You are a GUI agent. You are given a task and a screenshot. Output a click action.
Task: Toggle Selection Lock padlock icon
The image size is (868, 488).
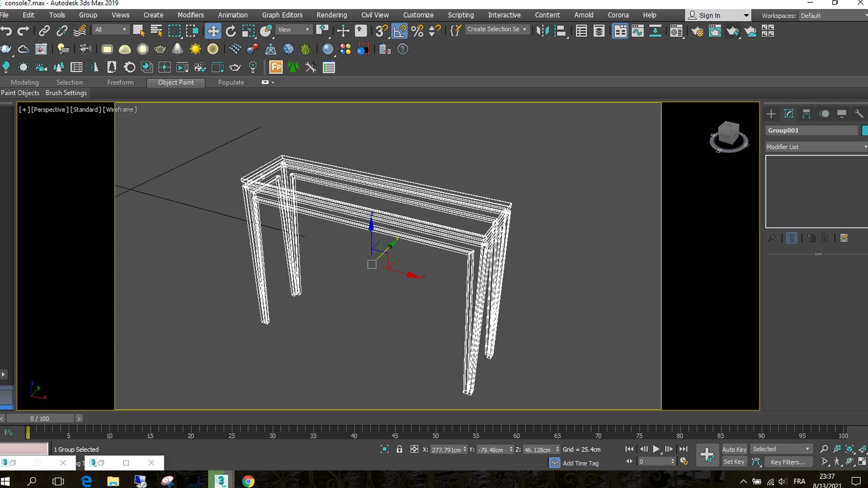click(399, 449)
